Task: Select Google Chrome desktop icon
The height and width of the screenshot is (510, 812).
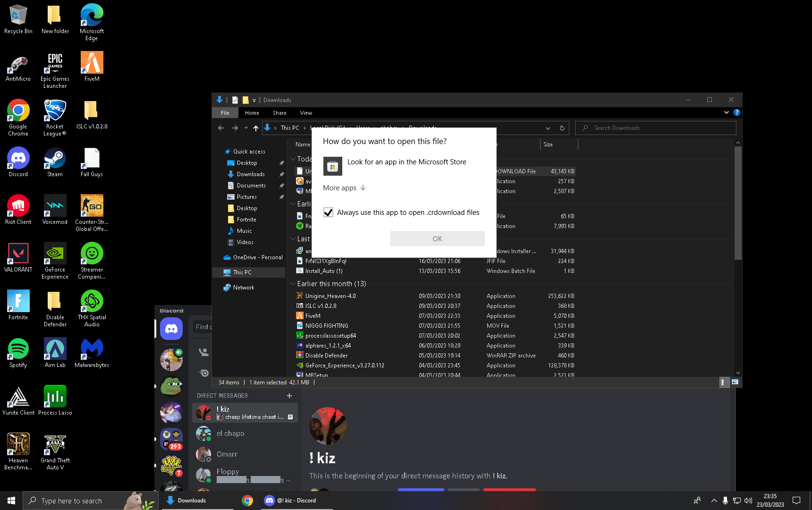Action: pyautogui.click(x=18, y=118)
